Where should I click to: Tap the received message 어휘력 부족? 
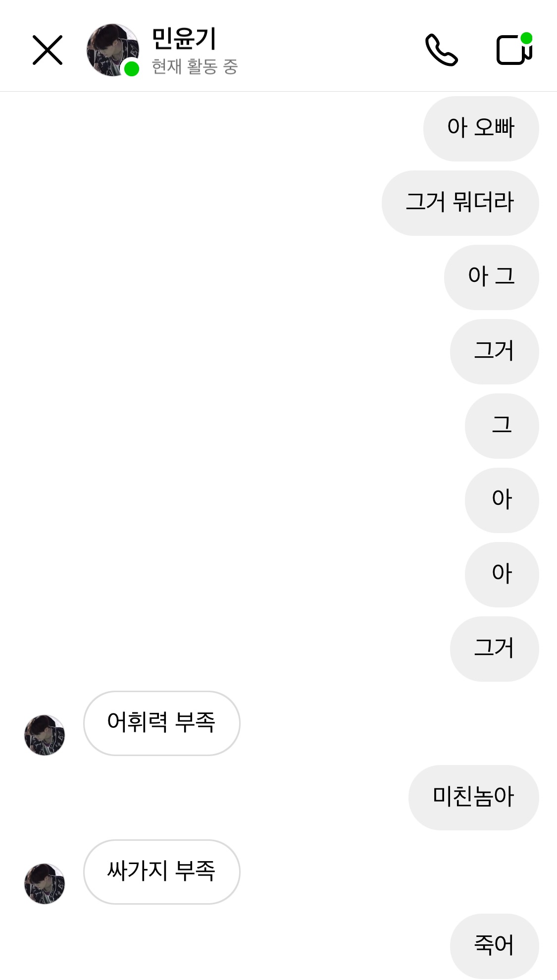(161, 723)
